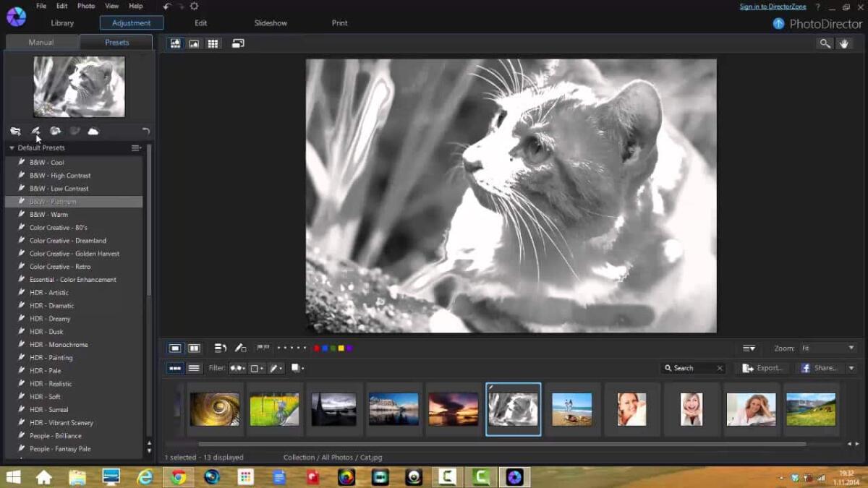This screenshot has height=488, width=868.
Task: Open the flag filter dropdown next to Filter
Action: tap(236, 368)
